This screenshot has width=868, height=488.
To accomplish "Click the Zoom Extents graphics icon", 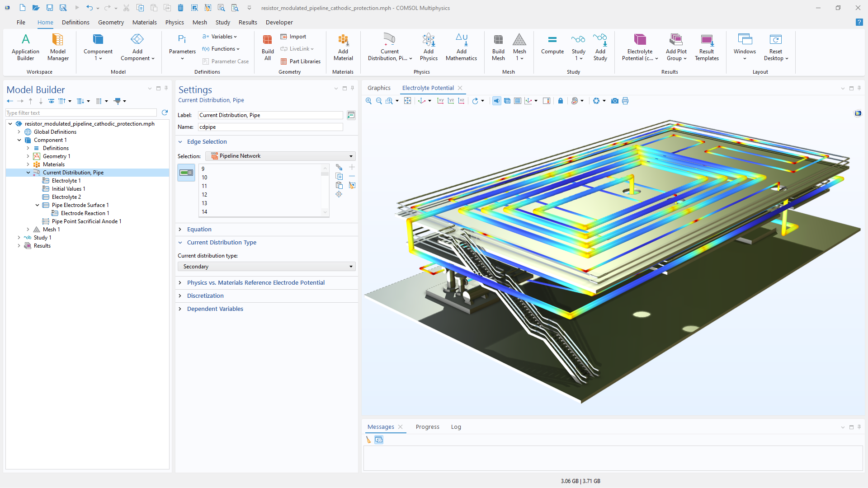I will click(407, 101).
